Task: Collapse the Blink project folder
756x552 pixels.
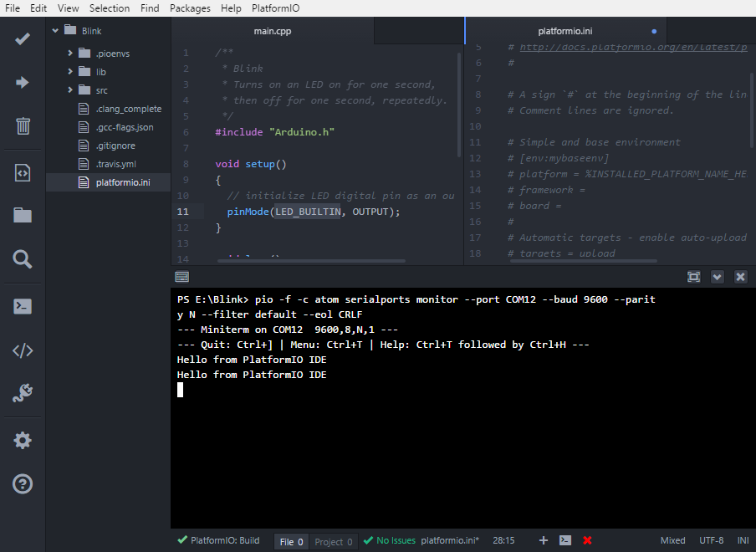Action: [x=55, y=30]
